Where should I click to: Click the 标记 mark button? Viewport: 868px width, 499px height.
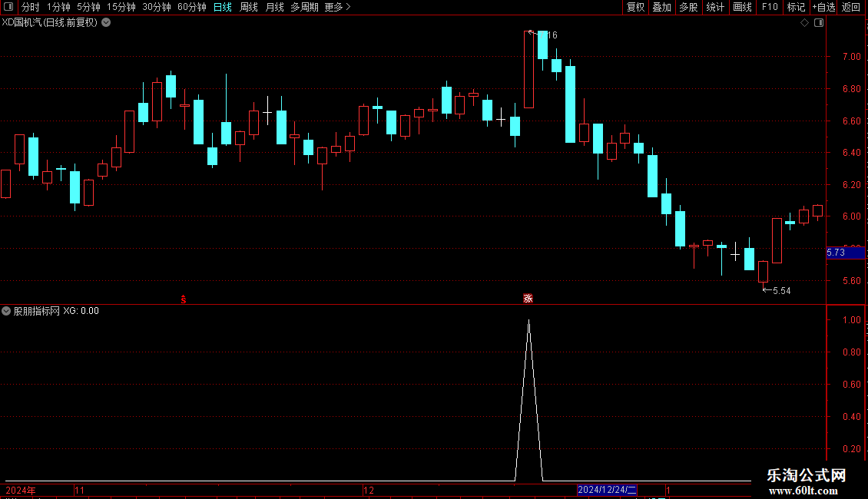point(796,7)
